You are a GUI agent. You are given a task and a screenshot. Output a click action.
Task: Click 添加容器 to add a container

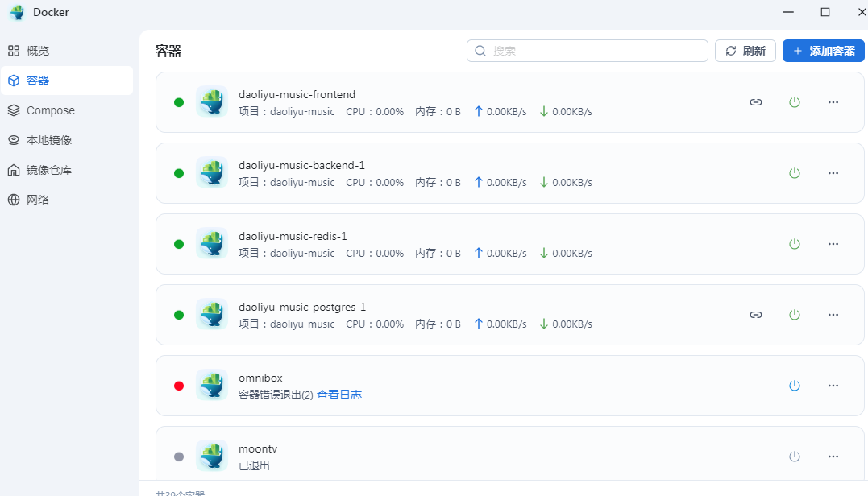(823, 51)
